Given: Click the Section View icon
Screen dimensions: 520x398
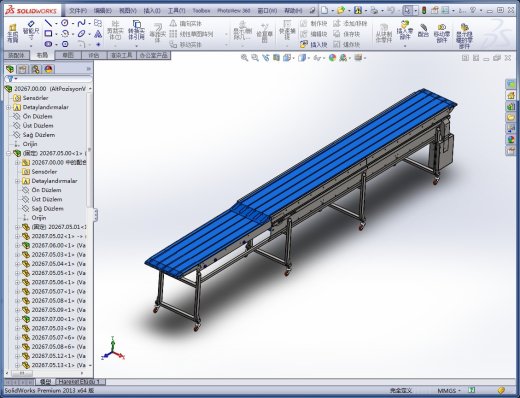Looking at the screenshot, I should click(x=276, y=58).
